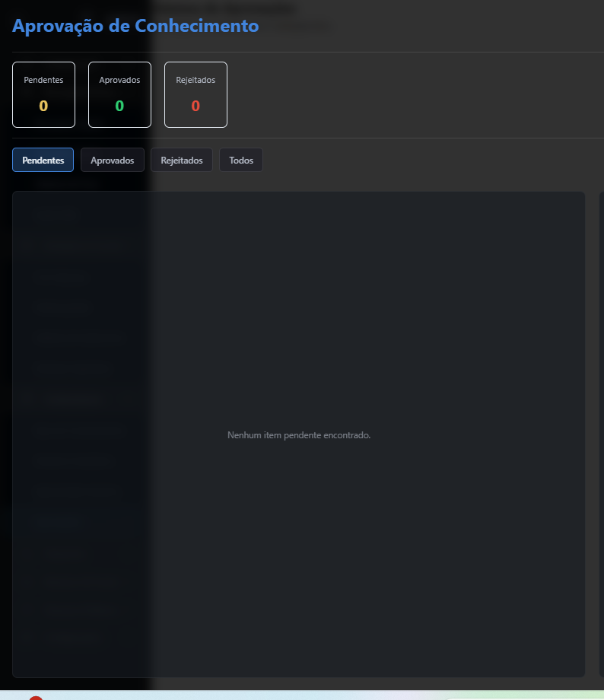The width and height of the screenshot is (604, 700).
Task: Click the Aprovação de Conhecimento page title
Action: point(135,26)
